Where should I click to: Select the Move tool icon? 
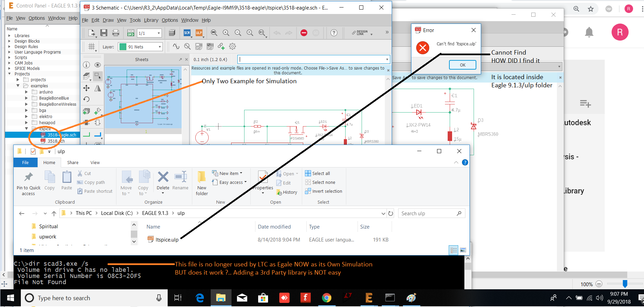86,88
